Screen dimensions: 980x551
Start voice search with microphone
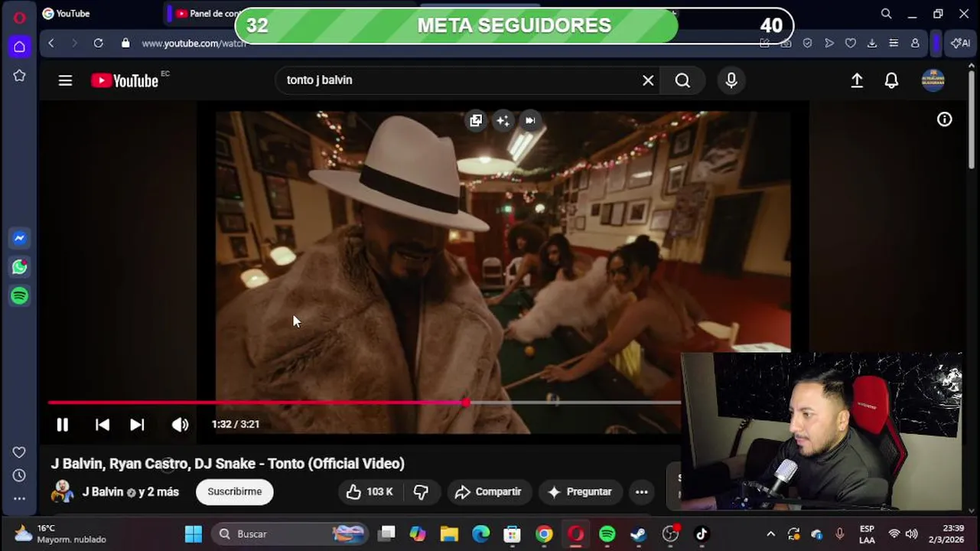tap(731, 80)
